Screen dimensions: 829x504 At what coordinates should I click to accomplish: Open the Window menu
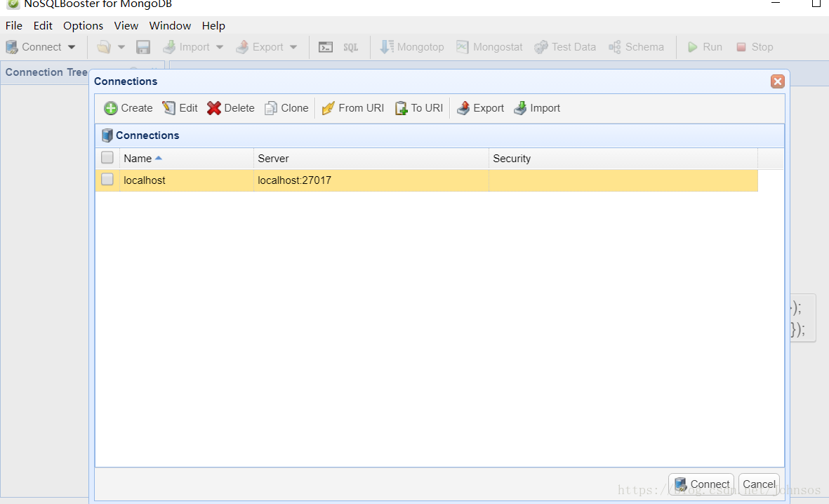point(170,25)
